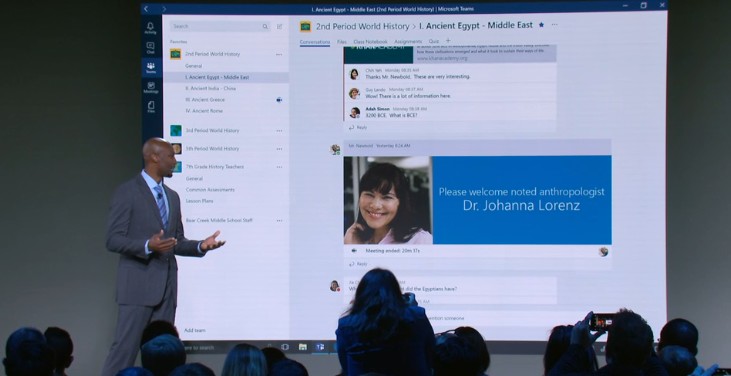Add a new tab with plus icon
731x376 pixels.
(x=448, y=41)
